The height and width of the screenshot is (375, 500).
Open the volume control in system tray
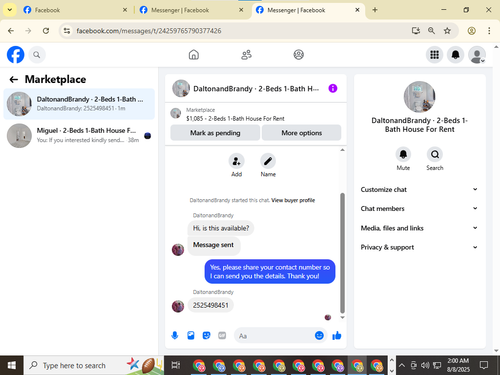tap(425, 366)
